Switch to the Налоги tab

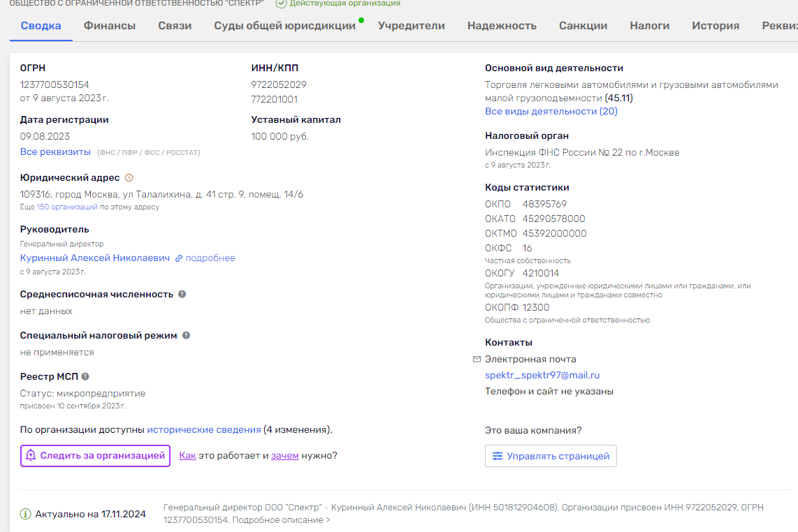tap(649, 25)
